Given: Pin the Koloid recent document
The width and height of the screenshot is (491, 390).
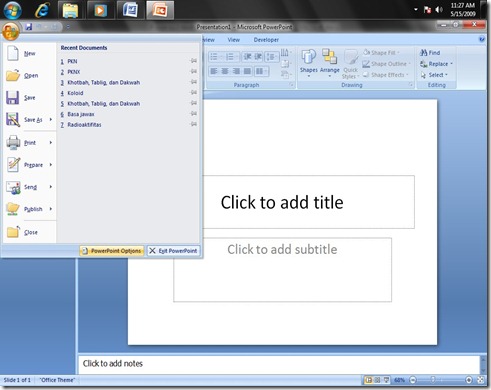Looking at the screenshot, I should [x=193, y=93].
